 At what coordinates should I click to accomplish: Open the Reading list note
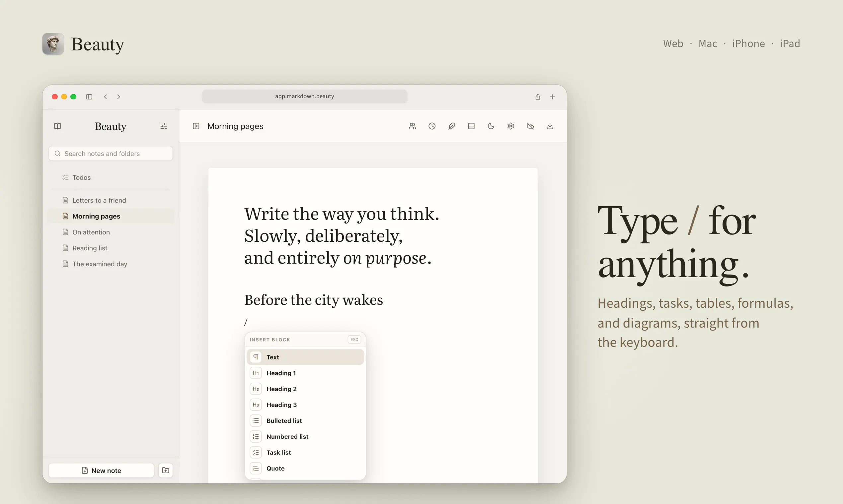(x=111, y=248)
